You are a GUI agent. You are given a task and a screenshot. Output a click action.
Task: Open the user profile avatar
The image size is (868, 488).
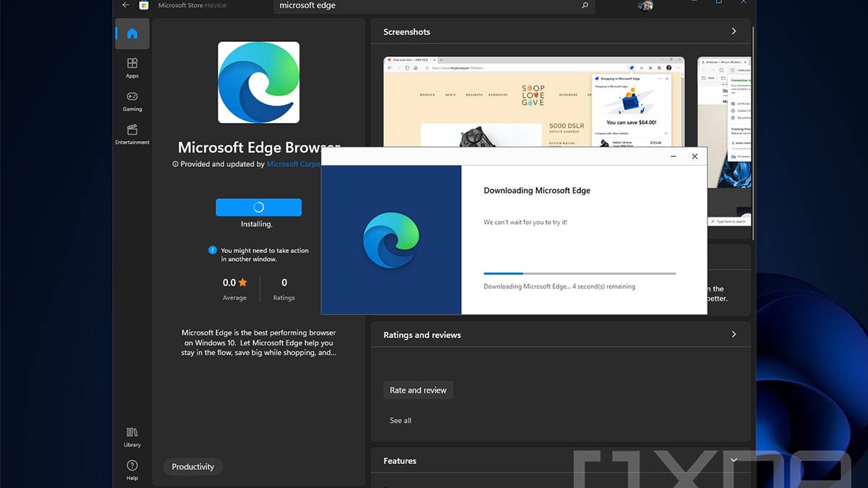(645, 6)
